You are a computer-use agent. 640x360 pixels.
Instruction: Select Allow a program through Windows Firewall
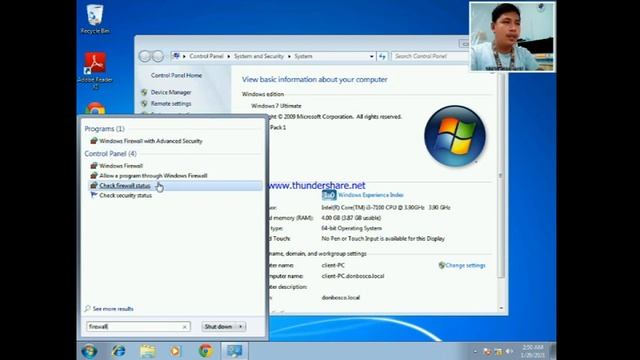pos(153,176)
